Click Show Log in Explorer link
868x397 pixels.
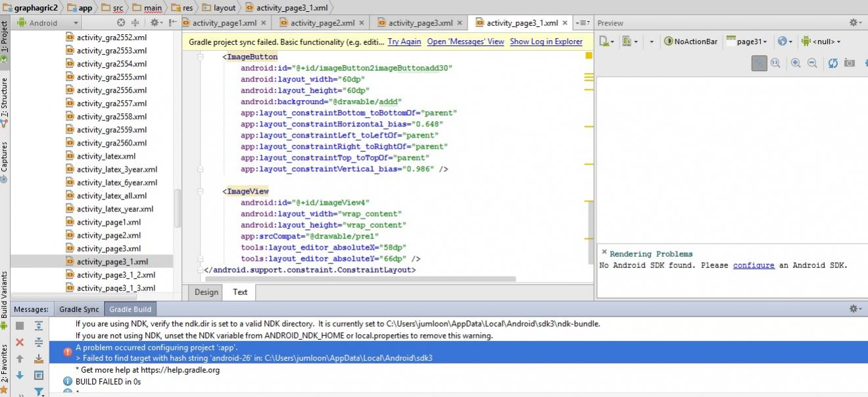click(x=546, y=41)
